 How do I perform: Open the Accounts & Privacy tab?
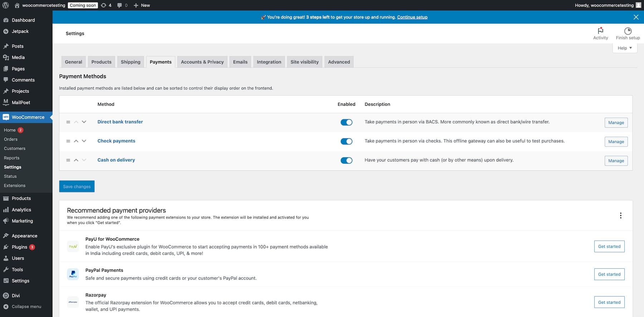(x=202, y=62)
